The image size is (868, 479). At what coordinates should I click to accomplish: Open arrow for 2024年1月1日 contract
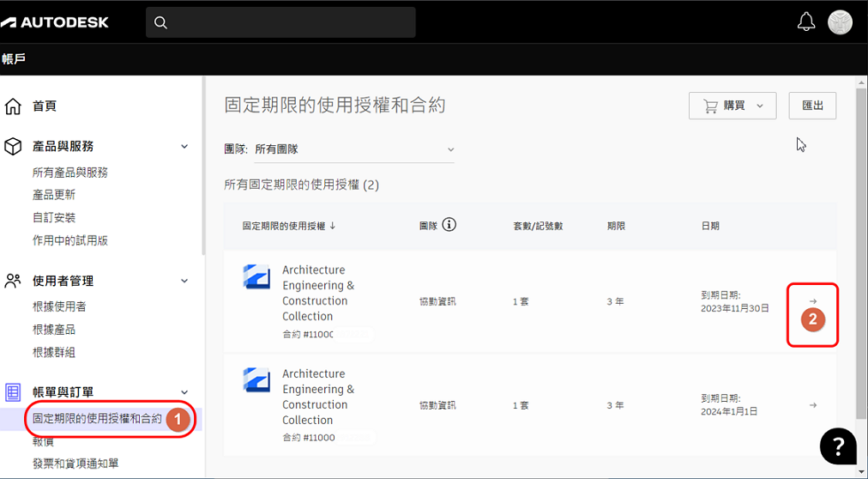[x=812, y=405]
